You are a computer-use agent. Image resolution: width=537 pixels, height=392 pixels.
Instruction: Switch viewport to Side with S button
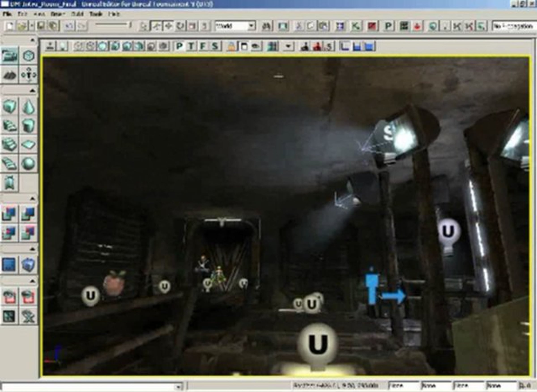[x=215, y=46]
